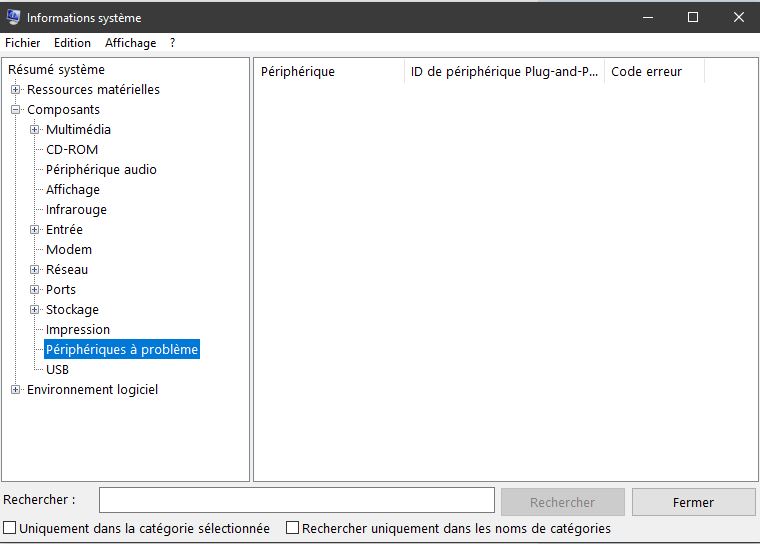This screenshot has height=544, width=760.
Task: Select the Composants tree item
Action: [63, 110]
